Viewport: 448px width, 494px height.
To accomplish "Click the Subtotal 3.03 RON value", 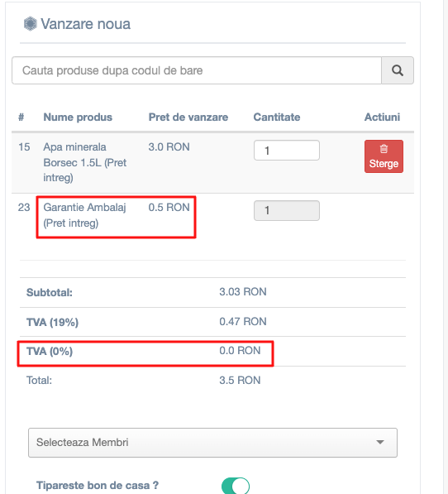I will tap(243, 292).
